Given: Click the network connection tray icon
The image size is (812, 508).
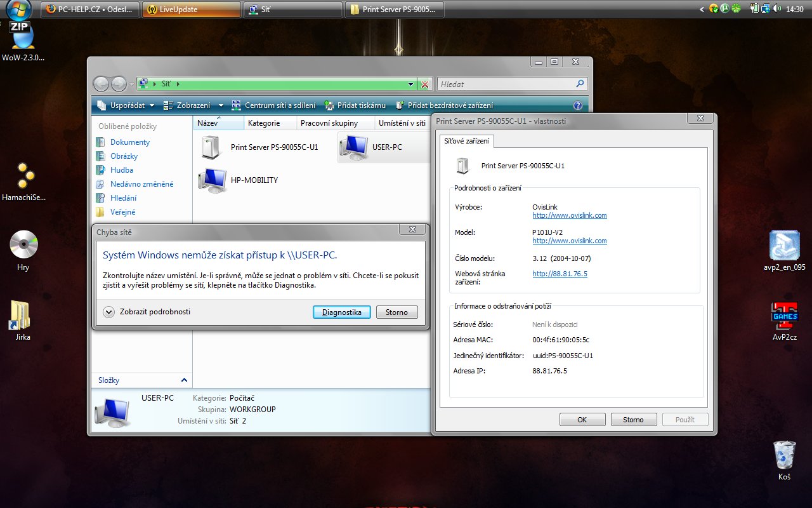Looking at the screenshot, I should [765, 9].
